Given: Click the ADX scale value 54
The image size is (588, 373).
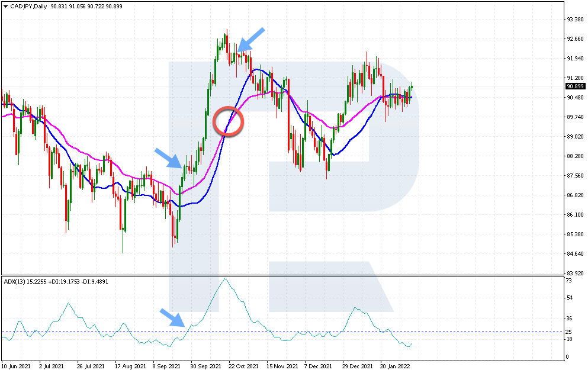Looking at the screenshot, I should tap(569, 298).
